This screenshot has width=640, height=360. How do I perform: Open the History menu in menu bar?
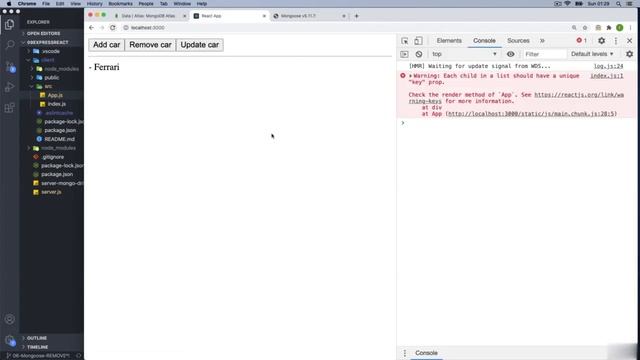(x=95, y=4)
